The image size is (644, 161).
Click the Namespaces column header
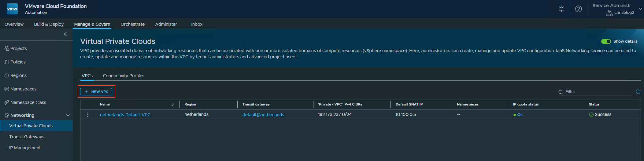468,104
